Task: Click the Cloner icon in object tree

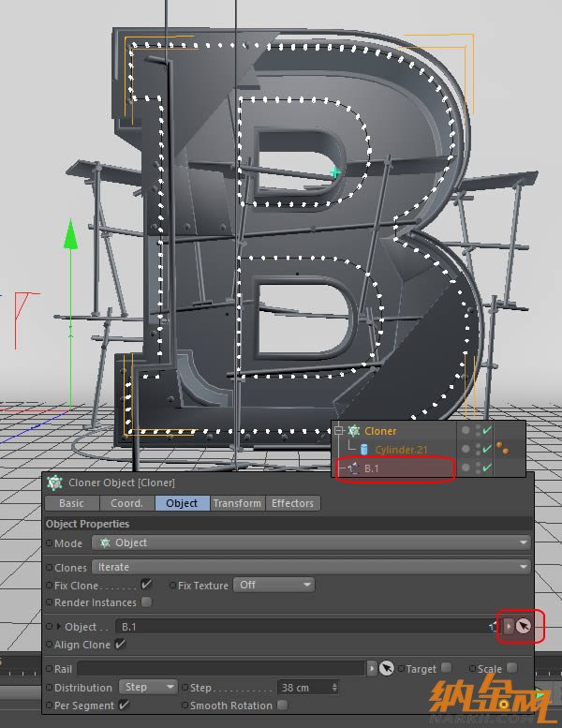Action: click(354, 431)
